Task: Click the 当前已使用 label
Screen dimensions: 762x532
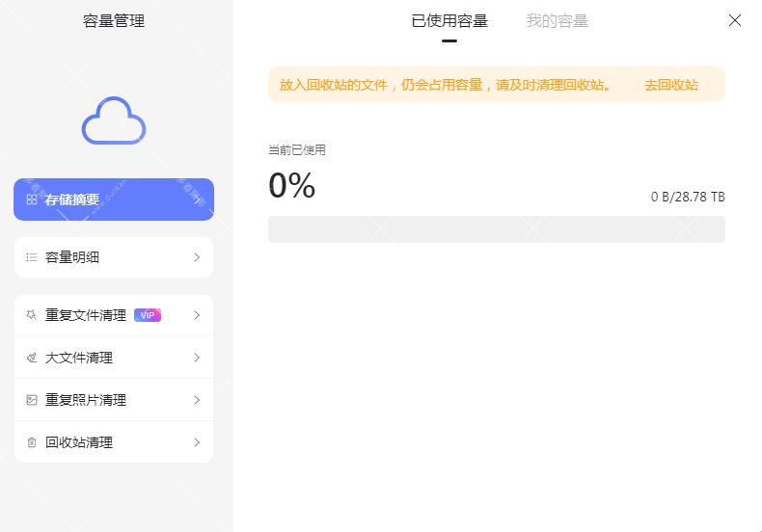Action: click(x=297, y=150)
